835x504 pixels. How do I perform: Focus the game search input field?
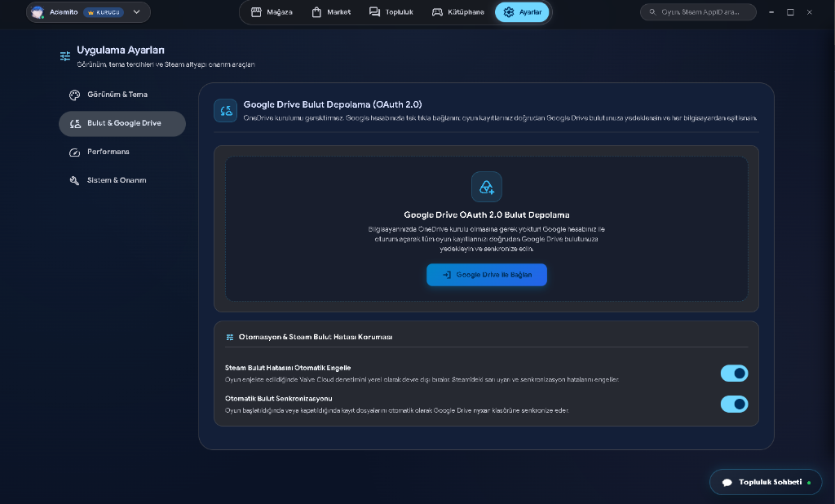click(x=698, y=11)
